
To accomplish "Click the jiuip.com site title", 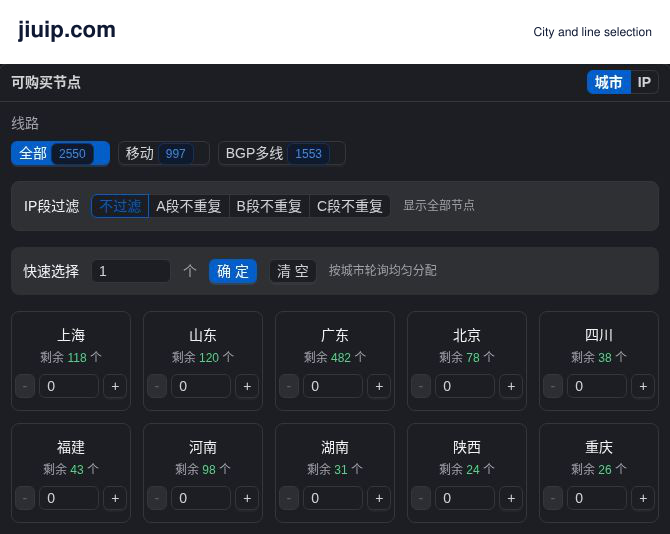I will click(67, 30).
